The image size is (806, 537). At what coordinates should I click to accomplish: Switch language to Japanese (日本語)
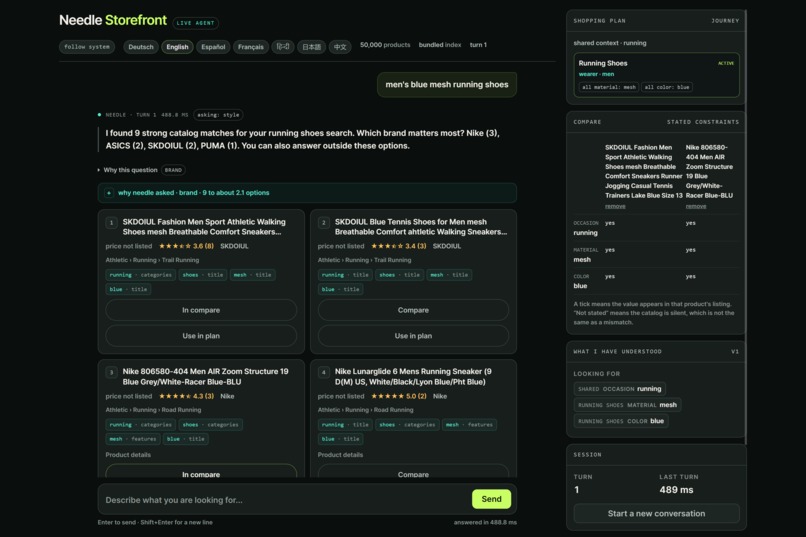(x=312, y=47)
